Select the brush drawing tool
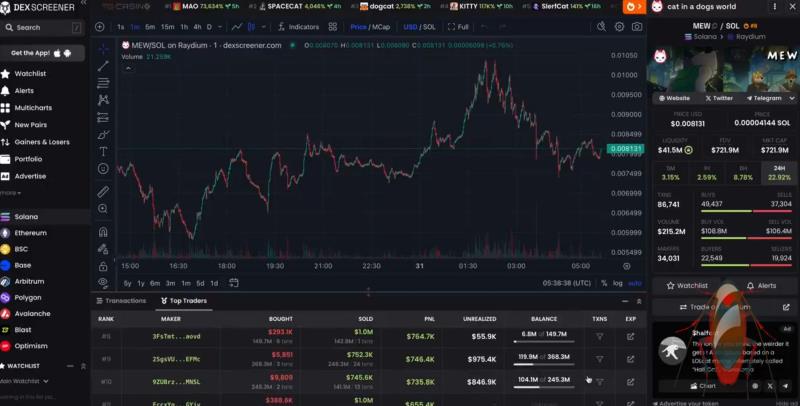 (103, 135)
